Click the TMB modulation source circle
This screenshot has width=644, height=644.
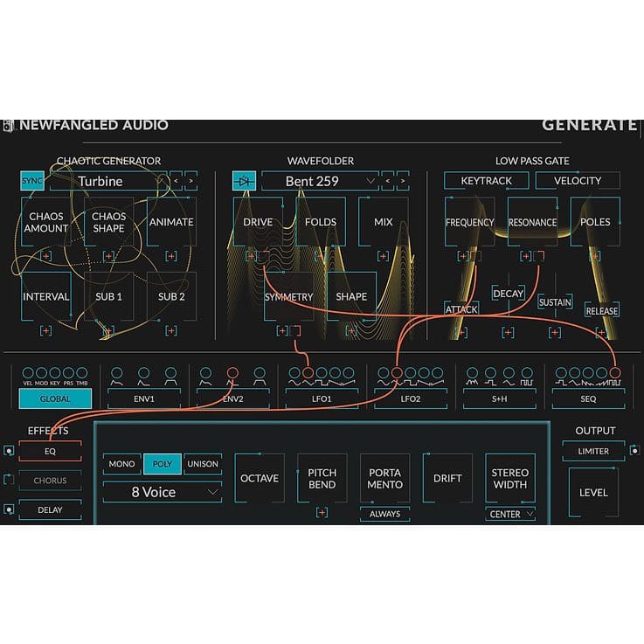(x=82, y=373)
